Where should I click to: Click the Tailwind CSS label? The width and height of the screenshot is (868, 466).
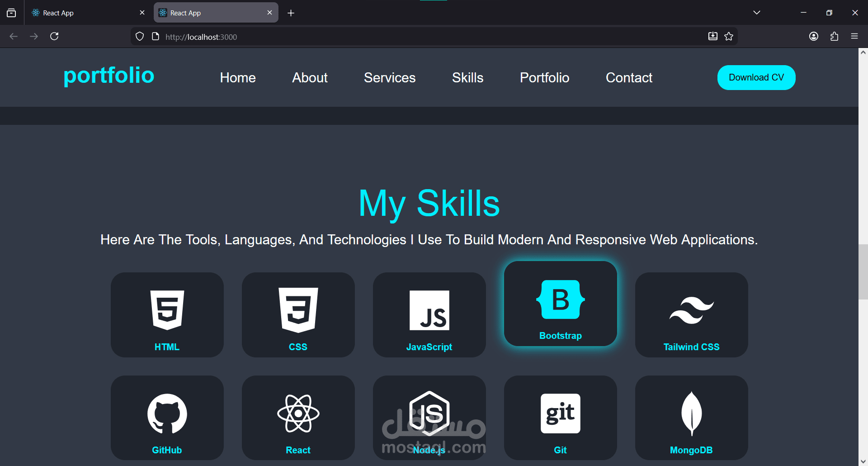692,347
